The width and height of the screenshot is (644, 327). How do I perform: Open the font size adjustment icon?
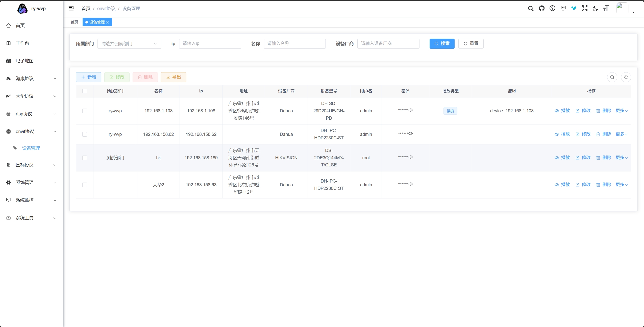(x=606, y=8)
